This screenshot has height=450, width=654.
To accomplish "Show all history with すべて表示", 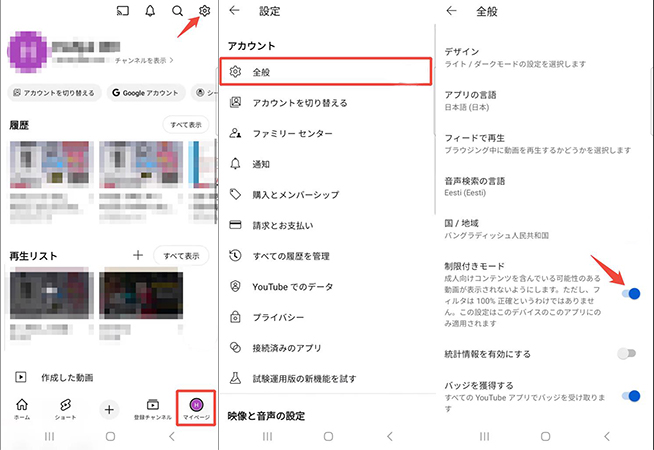I will coord(186,125).
